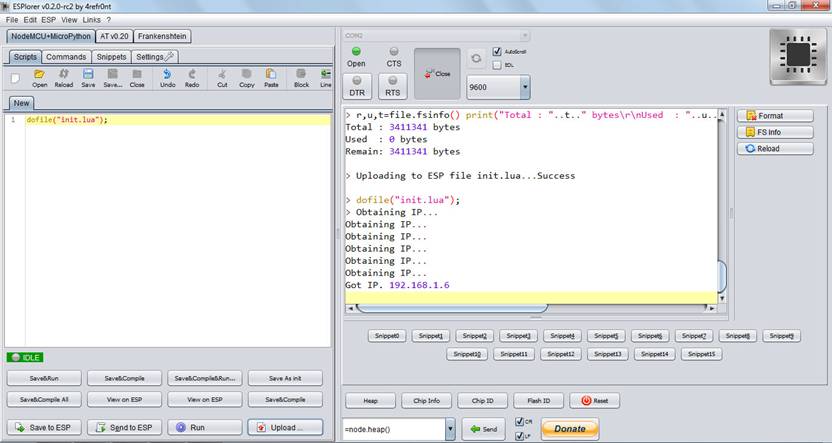Image resolution: width=832 pixels, height=443 pixels.
Task: Click the chip logo image at top right
Action: pyautogui.click(x=798, y=57)
